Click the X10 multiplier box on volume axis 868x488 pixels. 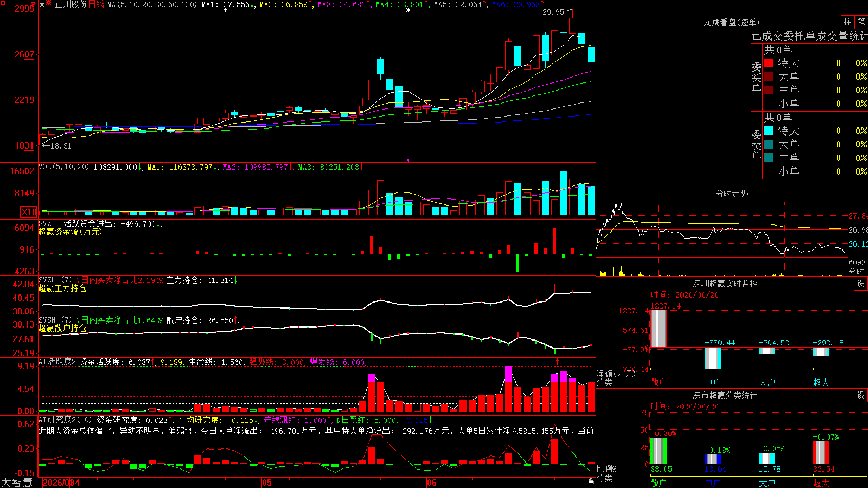click(29, 212)
